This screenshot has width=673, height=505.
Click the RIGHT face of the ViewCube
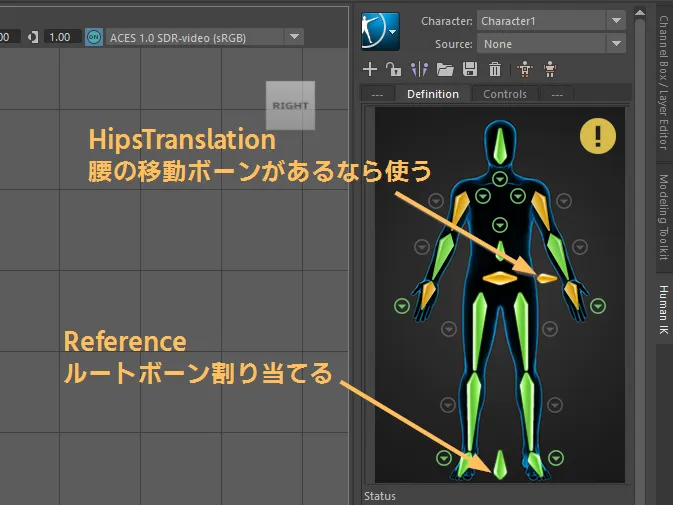pos(291,106)
